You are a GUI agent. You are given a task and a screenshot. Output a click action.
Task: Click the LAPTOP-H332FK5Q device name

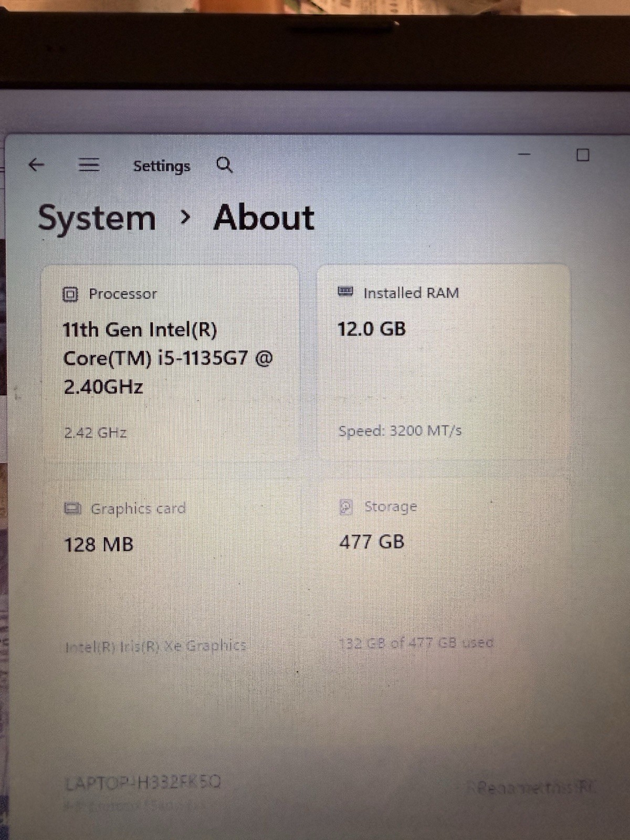143,783
